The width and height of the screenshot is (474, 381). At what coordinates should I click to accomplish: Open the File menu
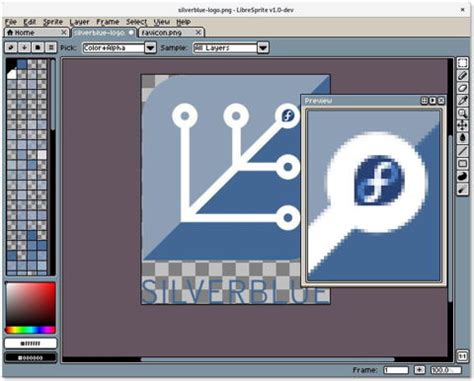point(11,22)
